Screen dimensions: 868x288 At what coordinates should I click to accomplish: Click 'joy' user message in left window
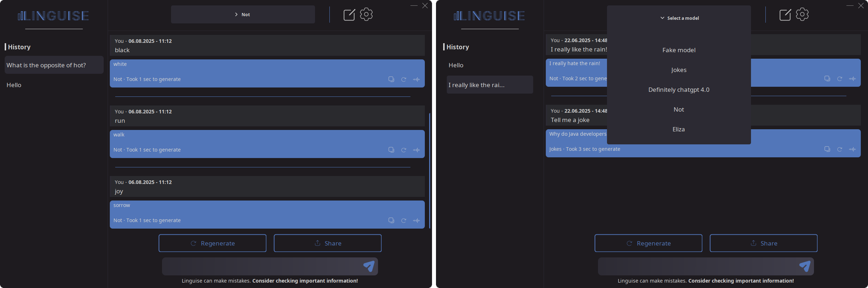[267, 186]
